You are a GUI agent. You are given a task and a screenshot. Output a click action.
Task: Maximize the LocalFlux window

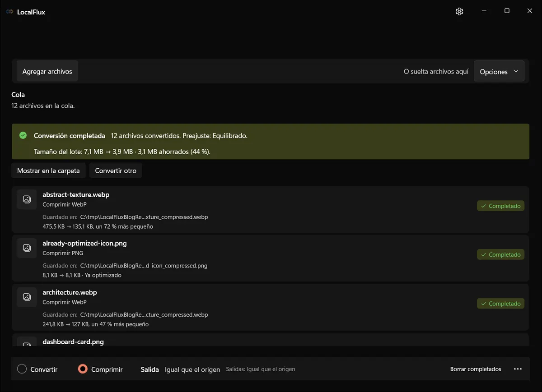pyautogui.click(x=507, y=11)
